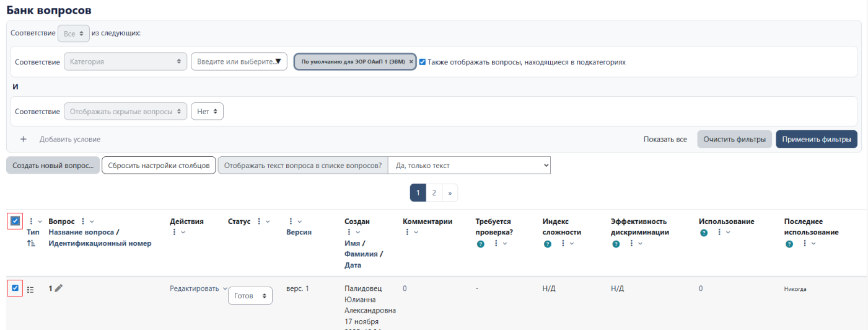The image size is (868, 330).
Task: Open the Статус column chevron menu
Action: [x=267, y=221]
